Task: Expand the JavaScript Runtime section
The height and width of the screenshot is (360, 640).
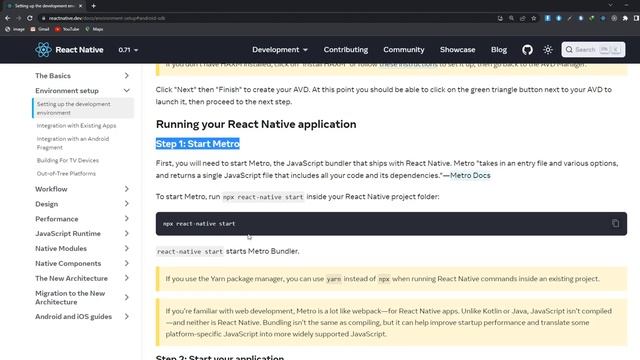Action: [82, 233]
